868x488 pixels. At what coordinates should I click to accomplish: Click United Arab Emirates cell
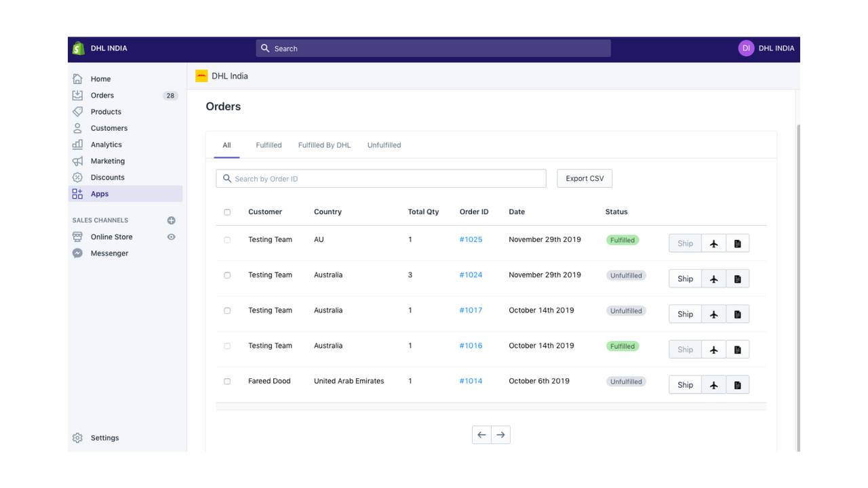[349, 381]
